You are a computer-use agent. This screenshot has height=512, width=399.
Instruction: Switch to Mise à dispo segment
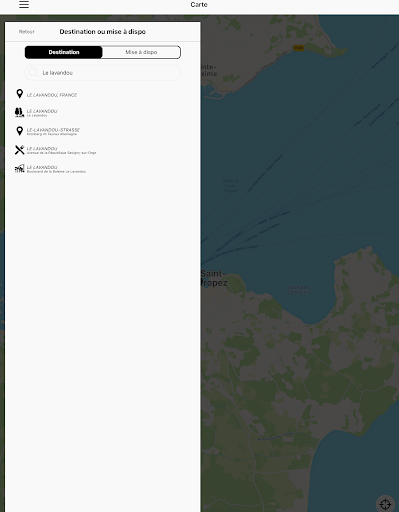pyautogui.click(x=141, y=52)
